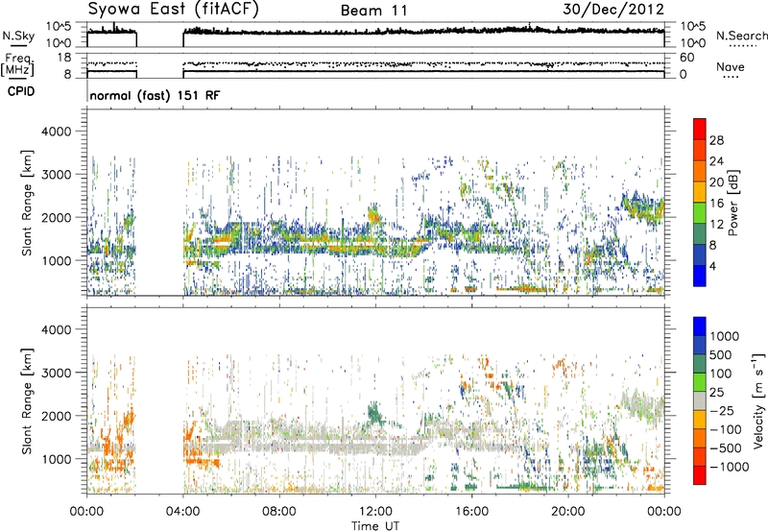Click the '12:00' time tick label
The height and width of the screenshot is (532, 768).
tap(375, 512)
